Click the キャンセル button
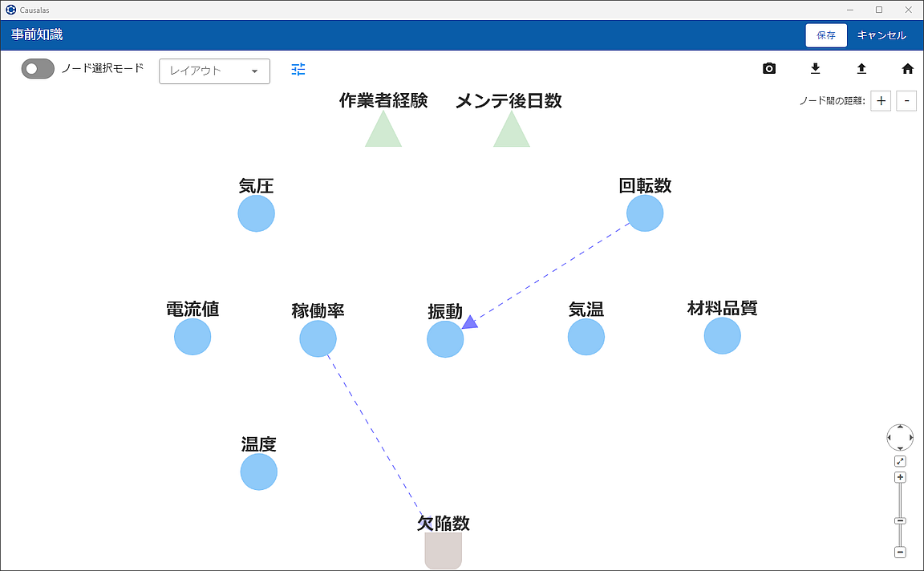Viewport: 924px width, 571px height. 881,35
